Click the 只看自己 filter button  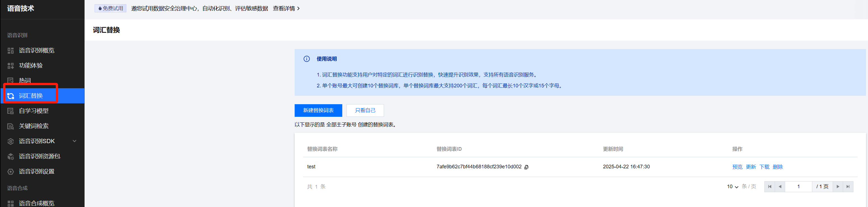365,111
